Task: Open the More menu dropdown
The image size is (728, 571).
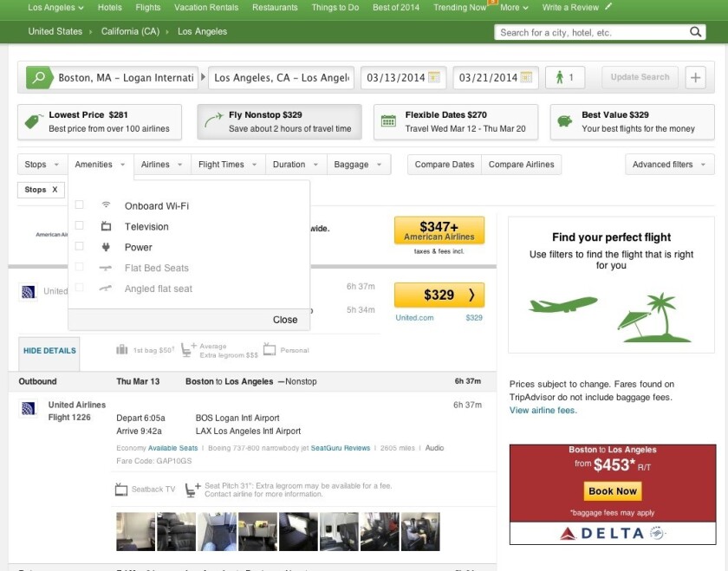Action: pyautogui.click(x=515, y=8)
